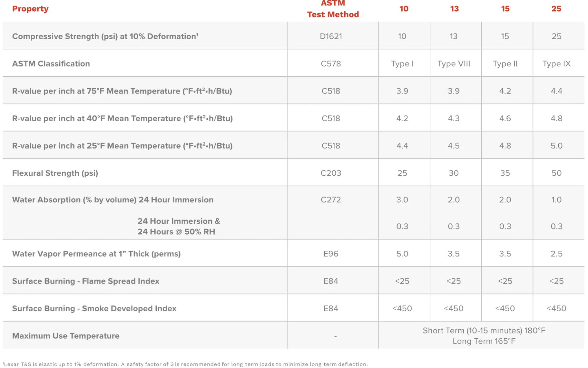Click the C272 test method cell
The image size is (588, 368).
tap(331, 200)
